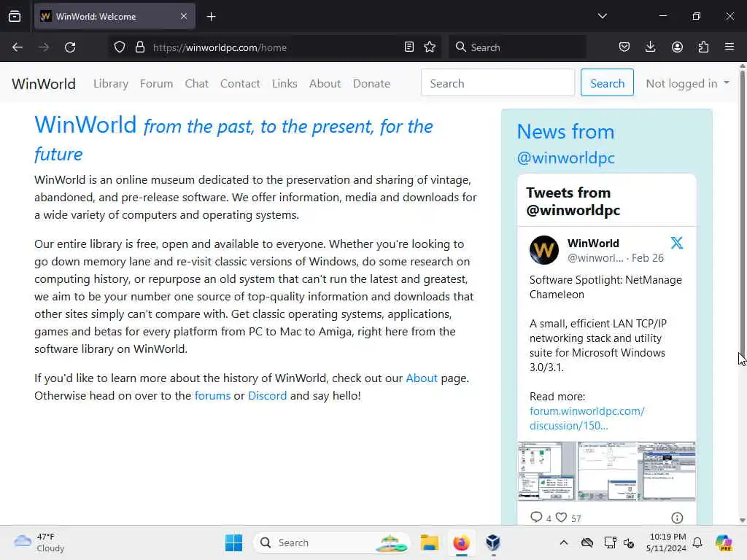Click the site security padlock icon
747x560 pixels.
pos(139,47)
